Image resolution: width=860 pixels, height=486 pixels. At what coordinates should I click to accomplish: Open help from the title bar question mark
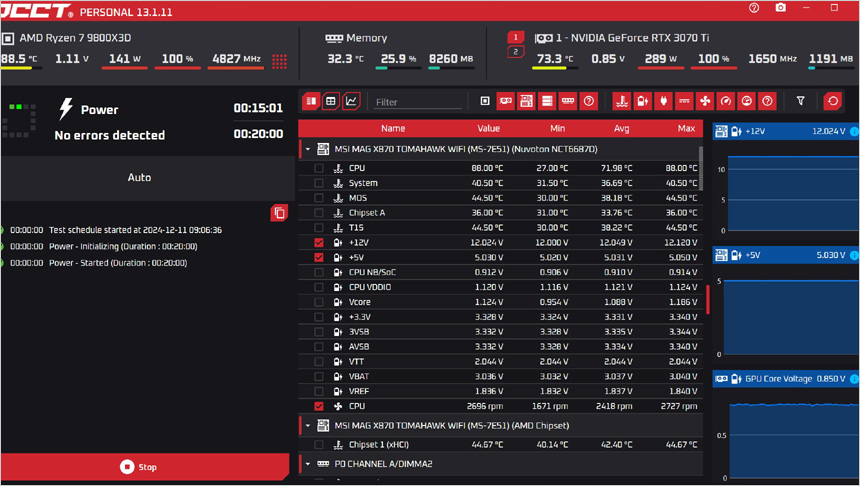coord(754,8)
